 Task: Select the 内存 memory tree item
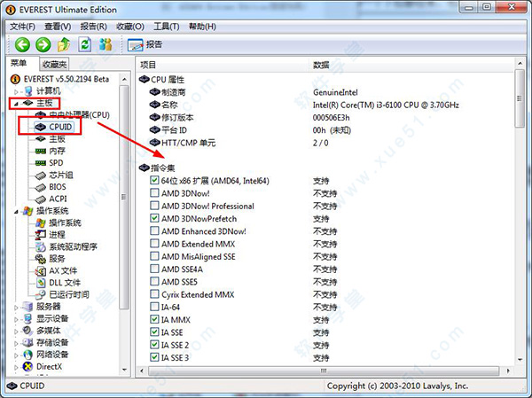click(x=51, y=151)
